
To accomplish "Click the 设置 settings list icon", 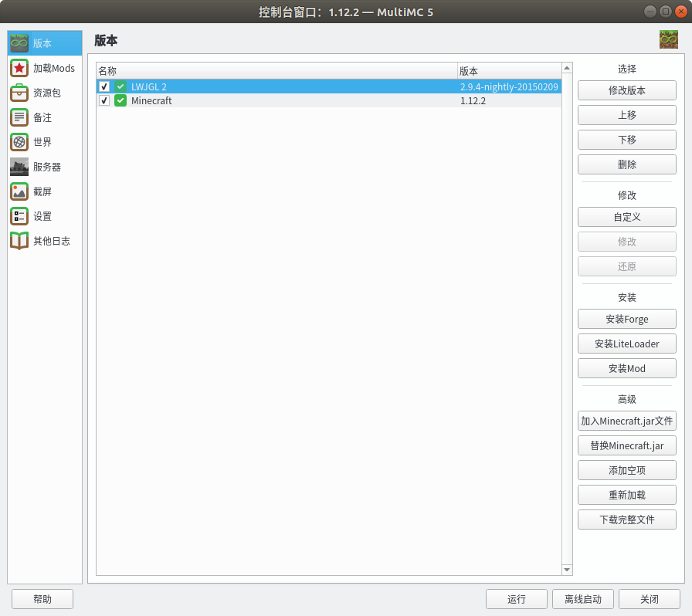I will tap(19, 216).
